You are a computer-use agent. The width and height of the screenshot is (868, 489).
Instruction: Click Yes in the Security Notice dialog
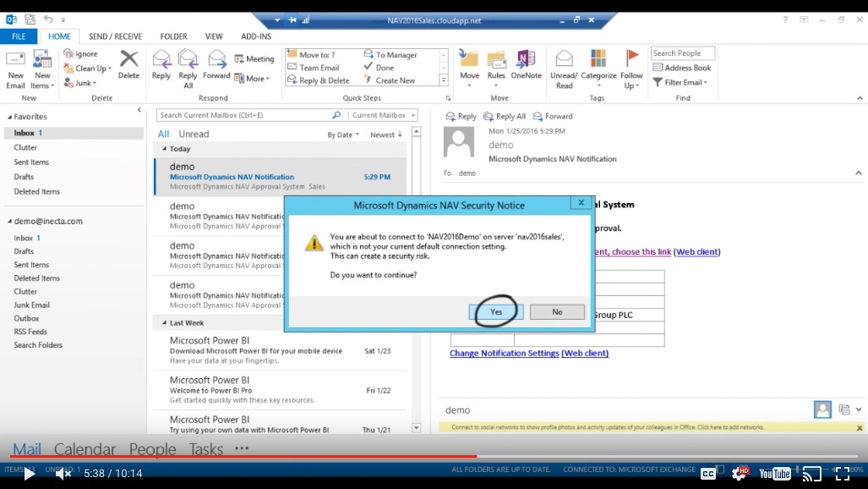tap(496, 311)
